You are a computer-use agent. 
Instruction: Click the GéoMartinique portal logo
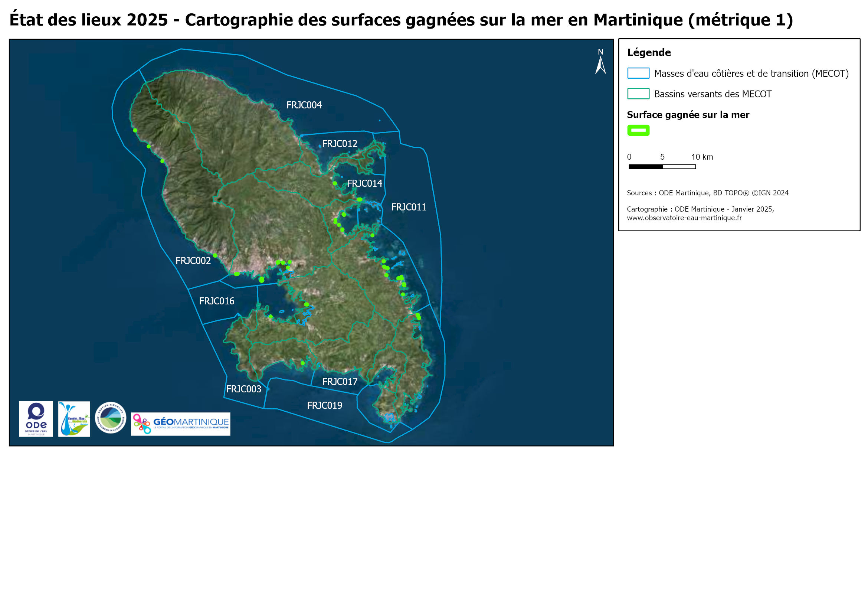click(x=180, y=424)
